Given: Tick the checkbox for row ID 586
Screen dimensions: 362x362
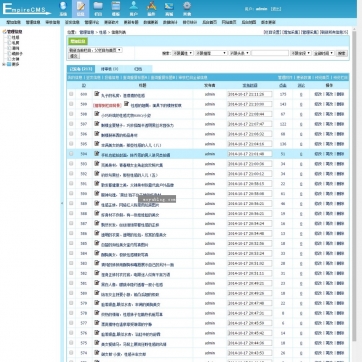Looking at the screenshot, I should click(71, 234).
